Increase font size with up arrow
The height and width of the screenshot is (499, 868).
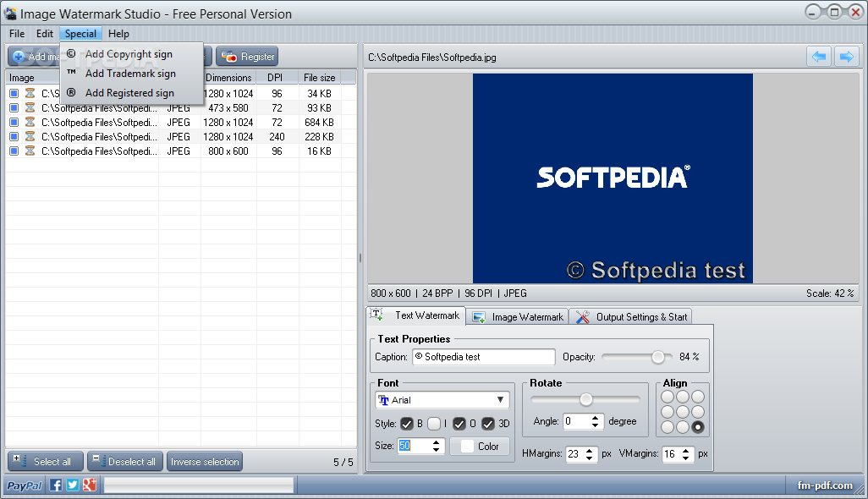[437, 442]
